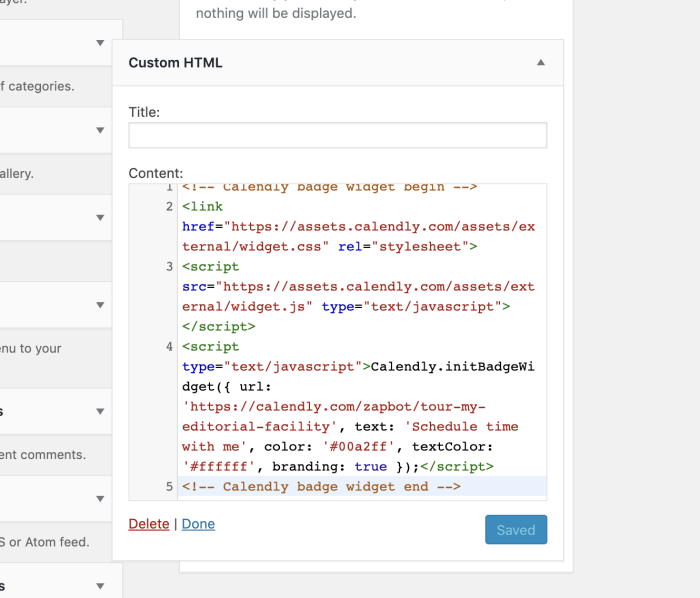Expand the Atom feed widget arrow

coord(100,499)
